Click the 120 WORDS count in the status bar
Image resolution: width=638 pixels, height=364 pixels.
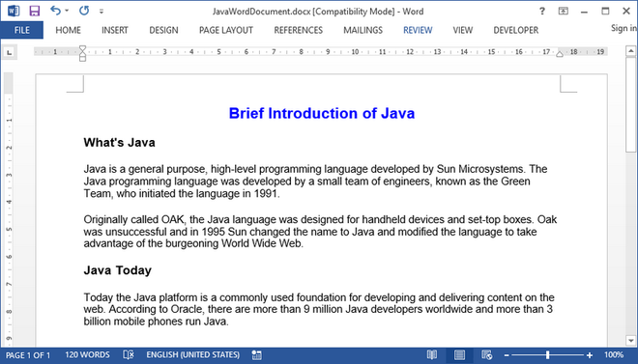click(87, 354)
